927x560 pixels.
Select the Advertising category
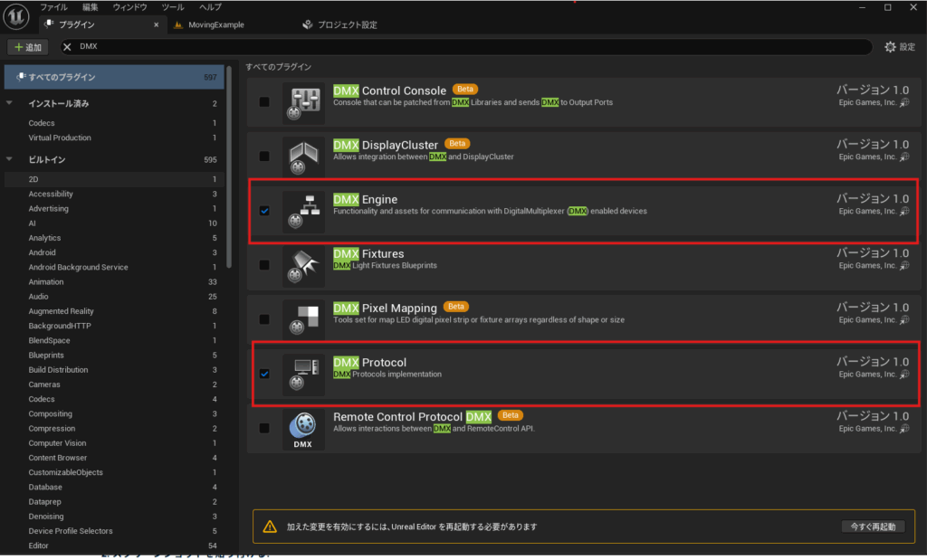(x=114, y=208)
